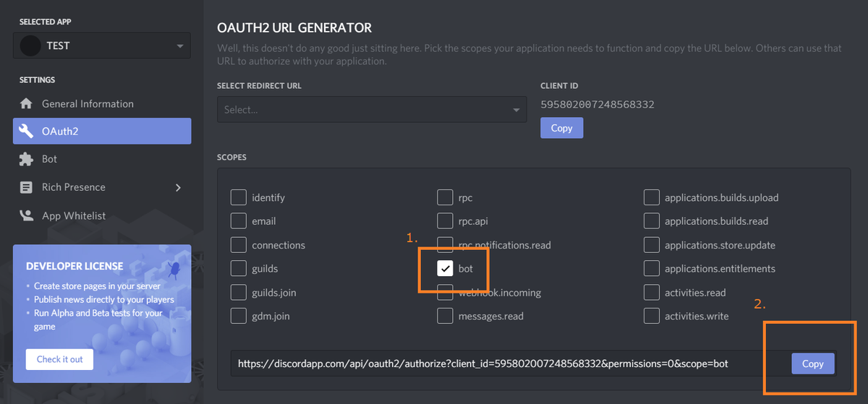Screen dimensions: 868x404
Task: Enable the connections scope checkbox
Action: point(239,245)
